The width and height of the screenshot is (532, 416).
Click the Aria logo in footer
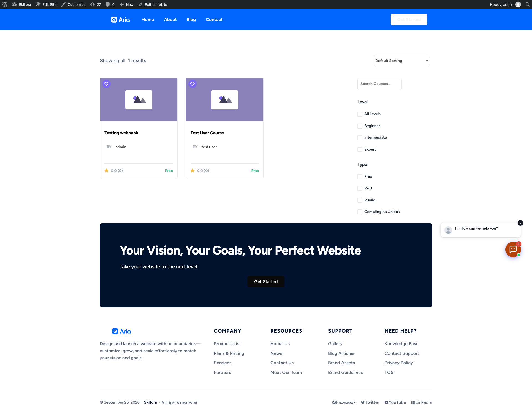point(121,331)
